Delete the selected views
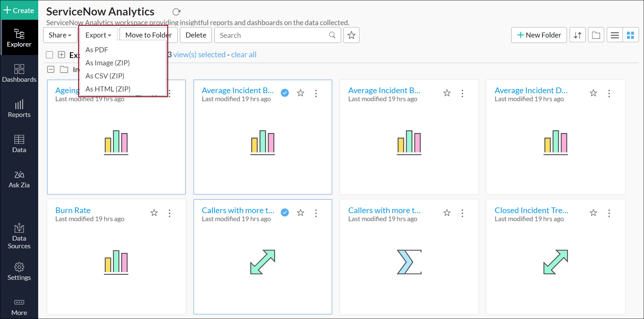Viewport: 644px width, 319px height. (196, 35)
